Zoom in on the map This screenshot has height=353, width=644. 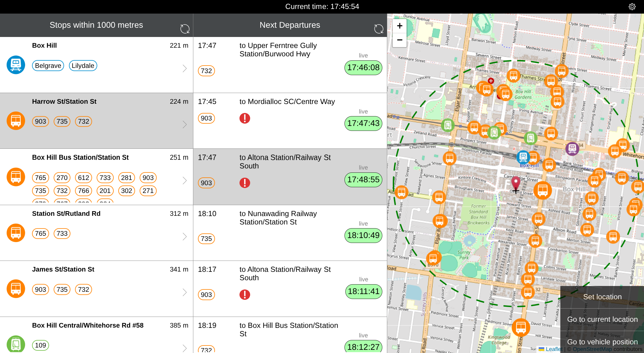pos(400,26)
